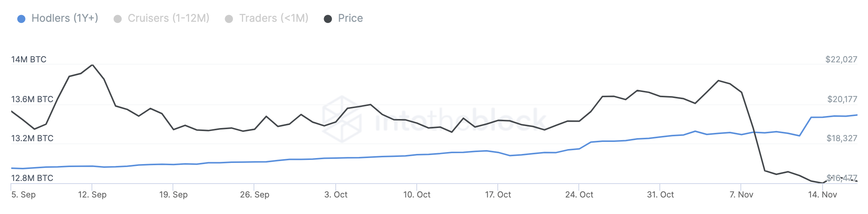Click the gray Cruisers legend dot

point(117,19)
